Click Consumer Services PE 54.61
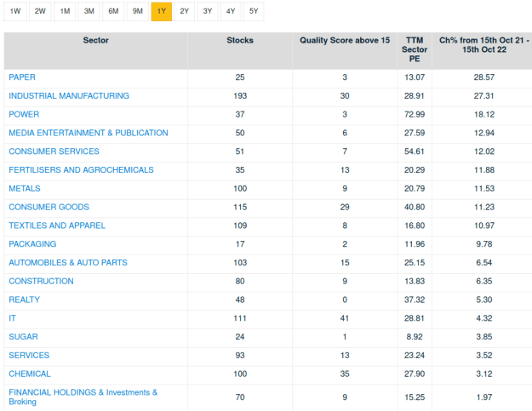This screenshot has height=411, width=532. (415, 151)
